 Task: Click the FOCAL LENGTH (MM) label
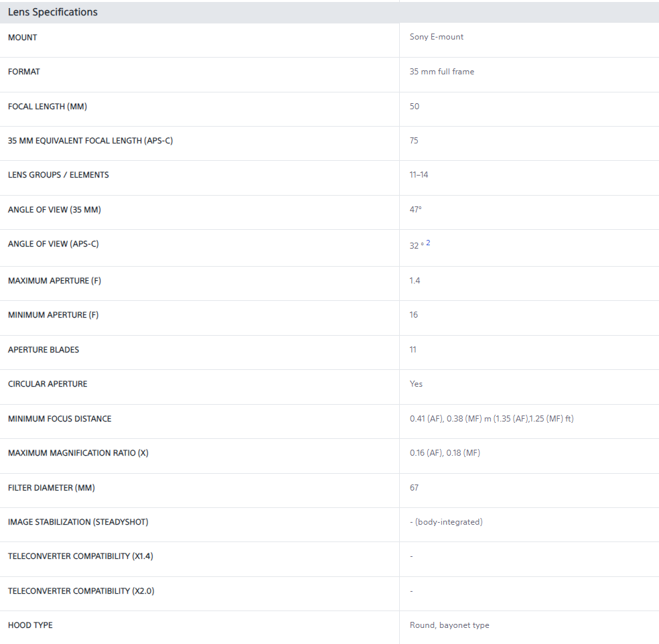point(48,107)
